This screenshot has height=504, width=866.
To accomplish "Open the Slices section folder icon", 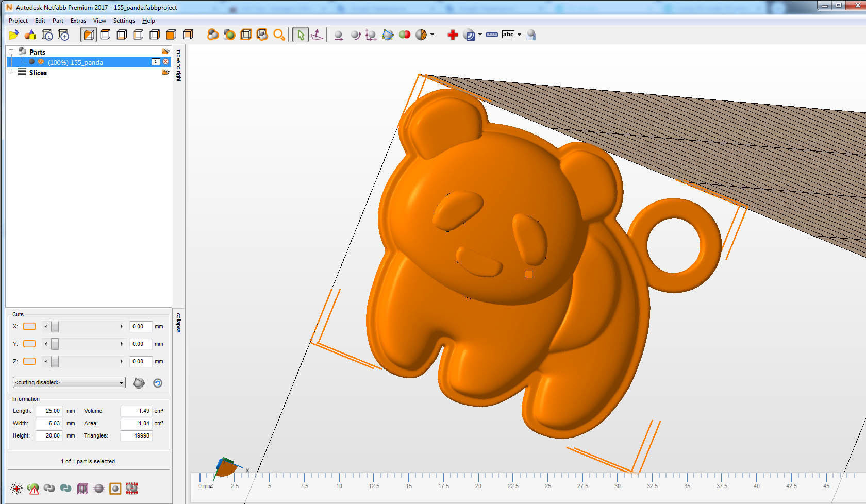I will coord(165,72).
